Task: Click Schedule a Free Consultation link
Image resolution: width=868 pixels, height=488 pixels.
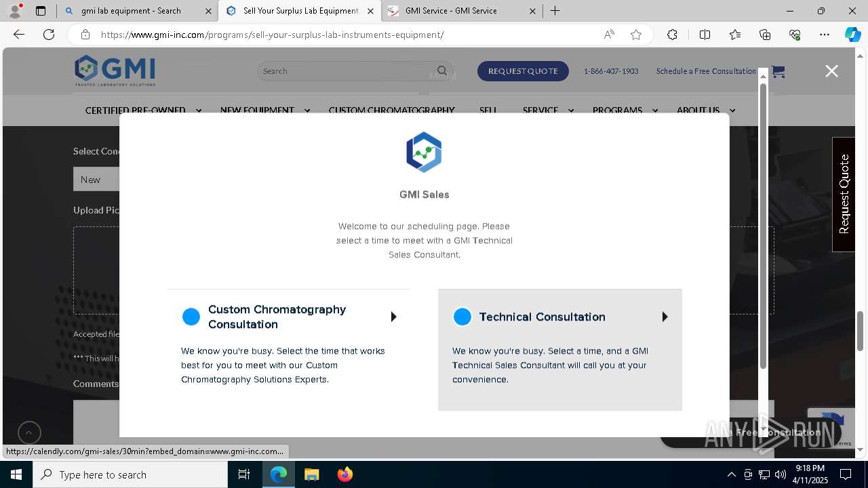Action: point(706,71)
